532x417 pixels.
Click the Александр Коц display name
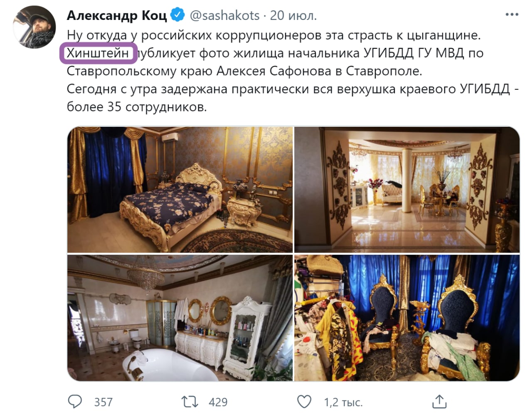pos(117,15)
